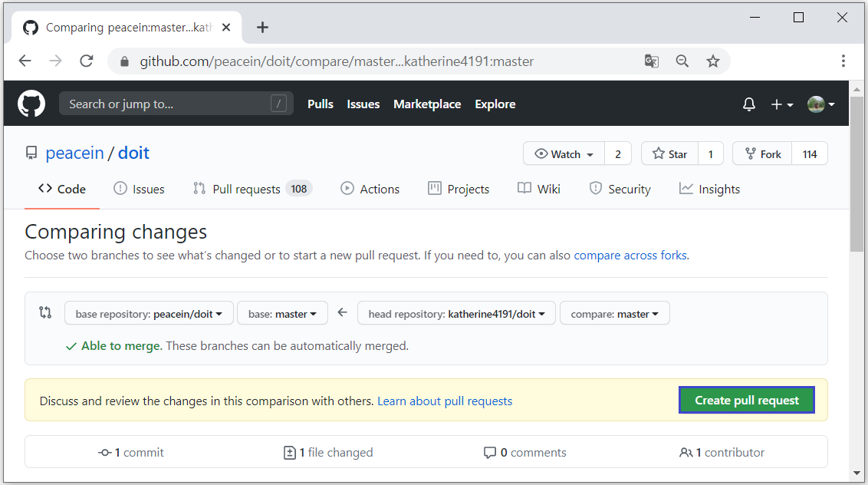Open a new browser tab
The width and height of the screenshot is (868, 485).
tap(262, 27)
